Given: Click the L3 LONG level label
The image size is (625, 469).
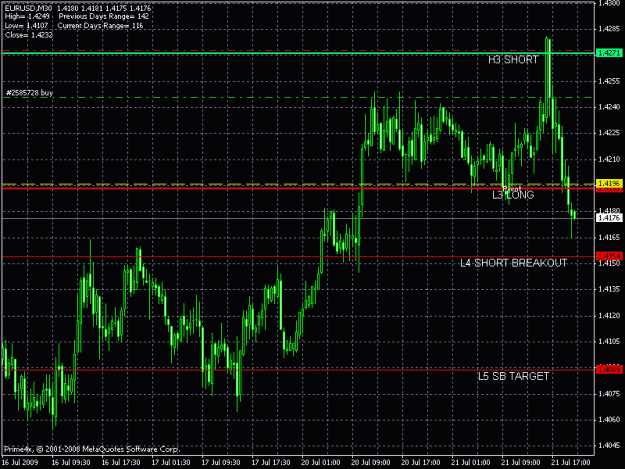Looking at the screenshot, I should [513, 195].
